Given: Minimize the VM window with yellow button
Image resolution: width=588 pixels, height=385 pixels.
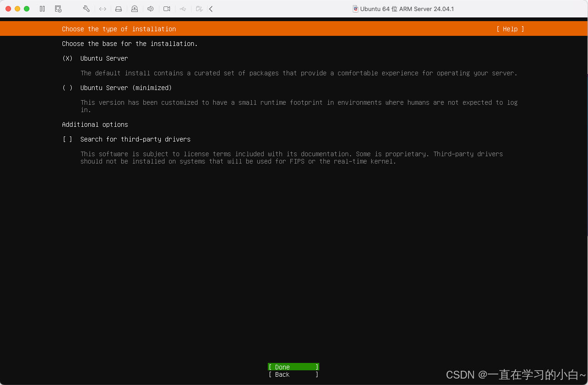Looking at the screenshot, I should click(18, 9).
